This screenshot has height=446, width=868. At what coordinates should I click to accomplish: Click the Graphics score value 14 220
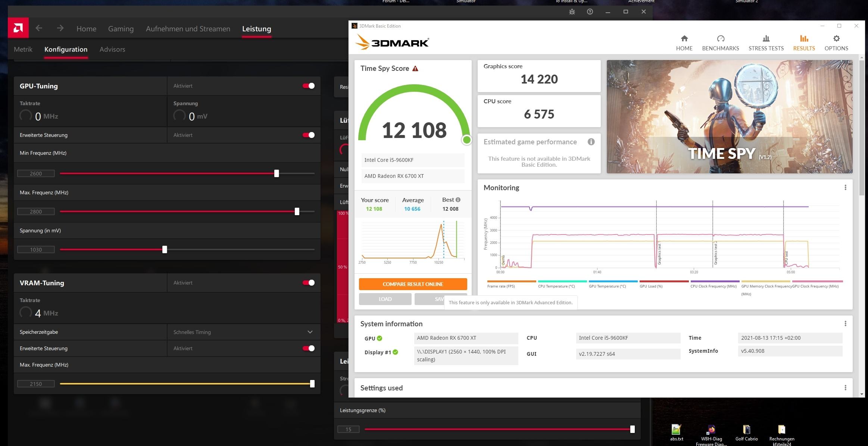point(539,79)
